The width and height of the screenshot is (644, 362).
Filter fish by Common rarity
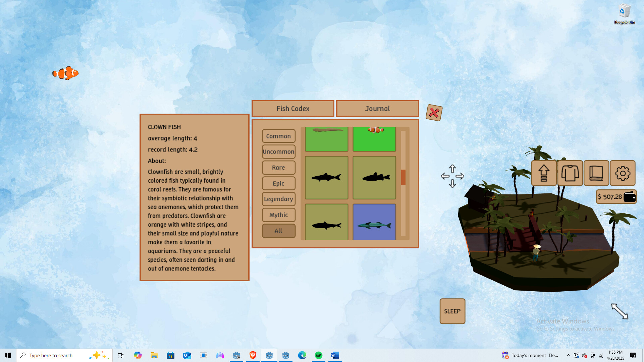pos(278,136)
